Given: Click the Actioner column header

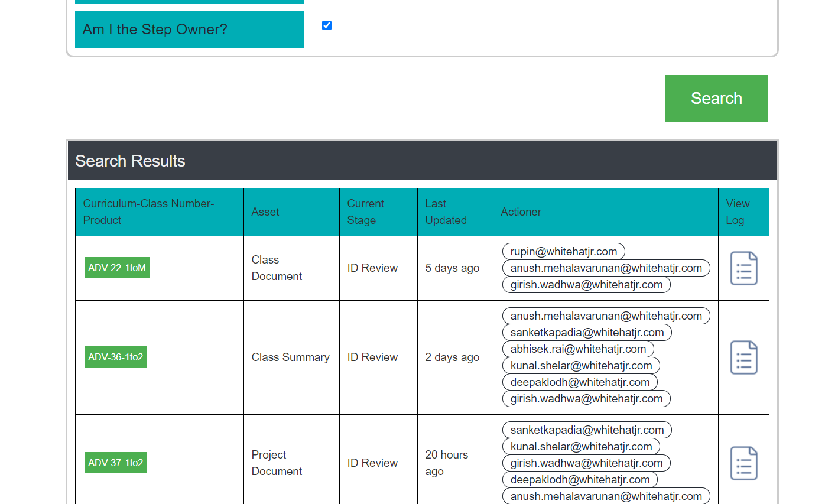Looking at the screenshot, I should [606, 212].
